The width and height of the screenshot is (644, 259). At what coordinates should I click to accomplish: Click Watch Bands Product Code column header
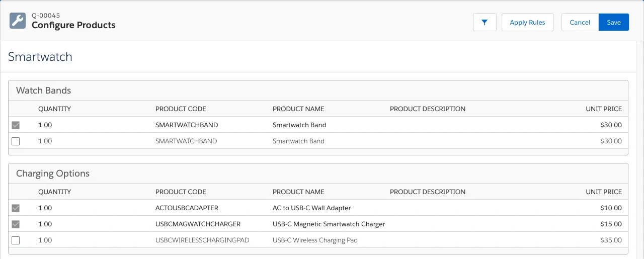click(x=181, y=109)
